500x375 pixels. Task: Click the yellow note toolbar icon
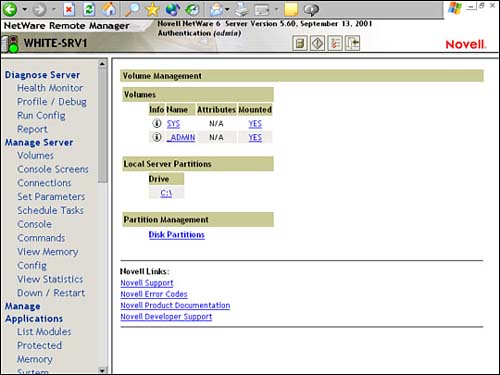[291, 9]
